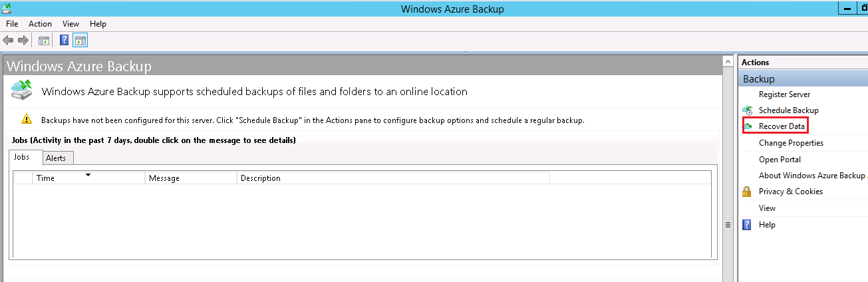Open the File menu
Viewport: 868px width, 282px height.
[x=12, y=24]
